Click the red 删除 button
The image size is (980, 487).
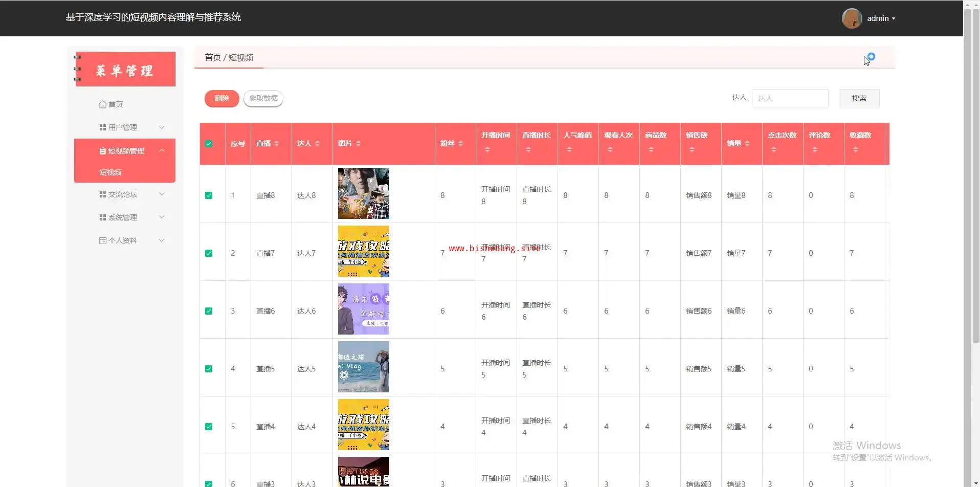(x=222, y=98)
